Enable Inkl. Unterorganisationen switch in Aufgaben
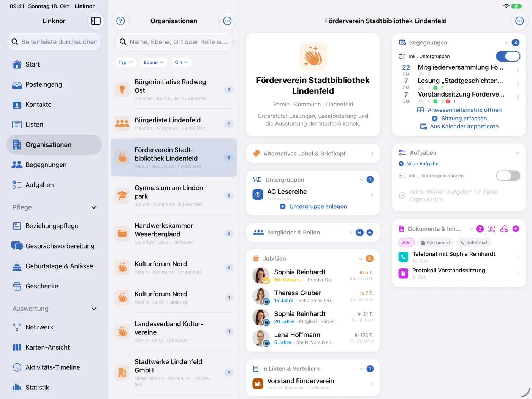 pyautogui.click(x=508, y=176)
